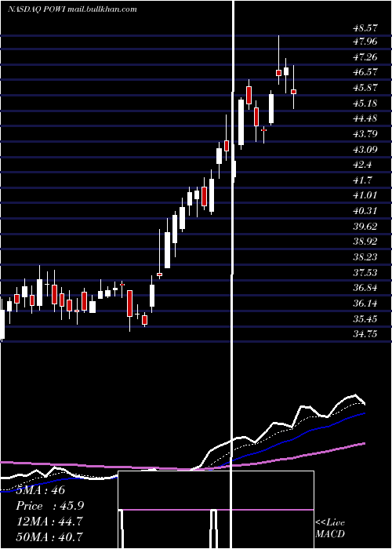This screenshot has width=392, height=549.
Task: Click the 44.48 price label
Action: tap(365, 118)
